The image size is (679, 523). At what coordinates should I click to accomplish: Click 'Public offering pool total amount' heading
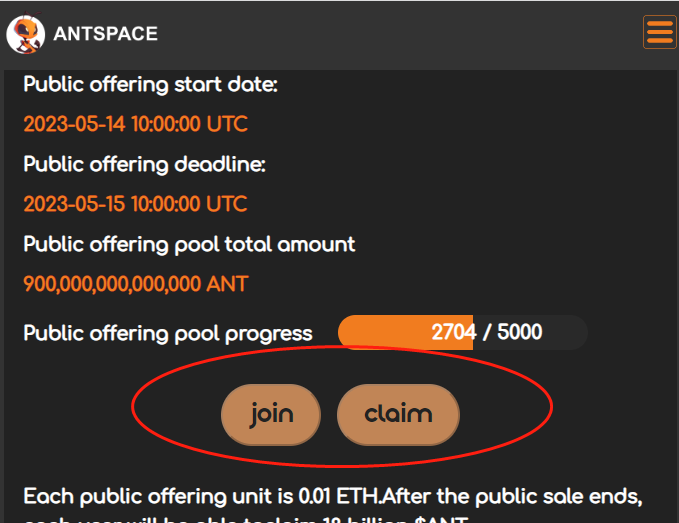point(189,245)
